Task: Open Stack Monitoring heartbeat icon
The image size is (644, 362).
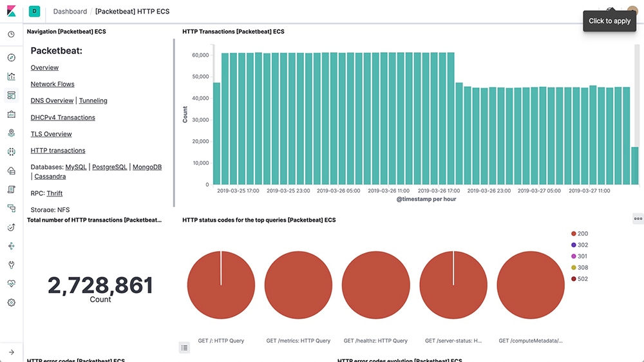Action: (11, 283)
